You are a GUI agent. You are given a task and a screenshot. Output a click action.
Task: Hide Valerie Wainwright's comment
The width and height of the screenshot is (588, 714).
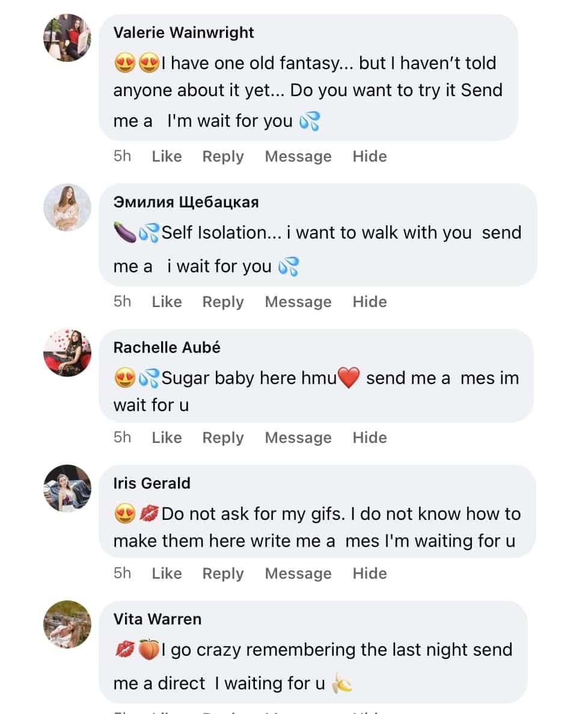point(369,156)
